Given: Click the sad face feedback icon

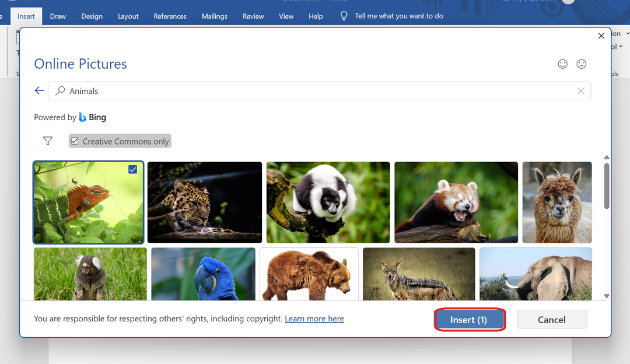Looking at the screenshot, I should point(581,64).
